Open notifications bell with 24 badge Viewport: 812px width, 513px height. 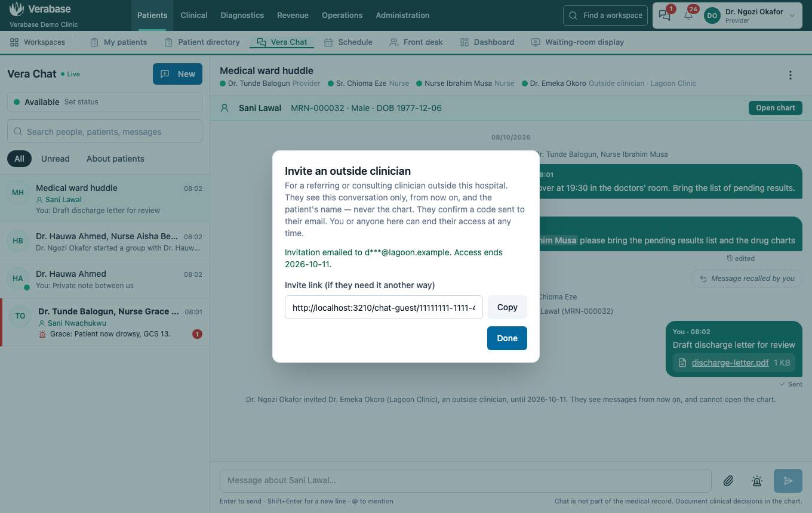[x=688, y=16]
